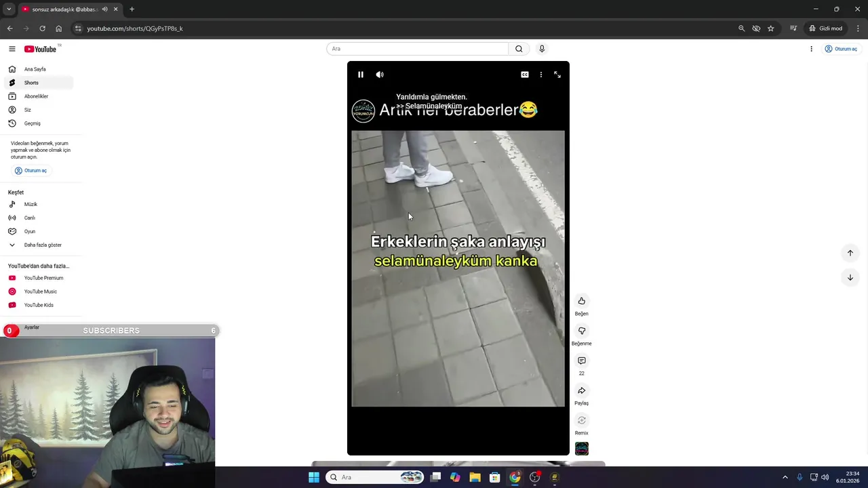Toggle captions with the CC button

(525, 75)
